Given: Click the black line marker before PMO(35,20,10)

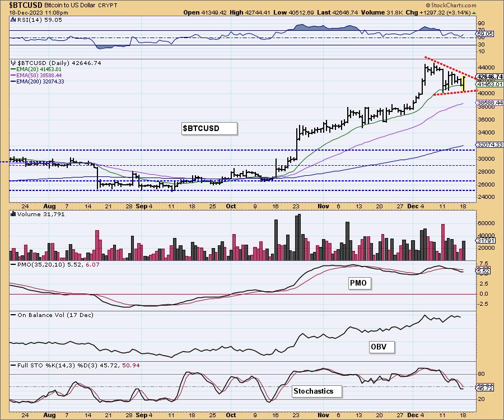Looking at the screenshot, I should pyautogui.click(x=13, y=264).
